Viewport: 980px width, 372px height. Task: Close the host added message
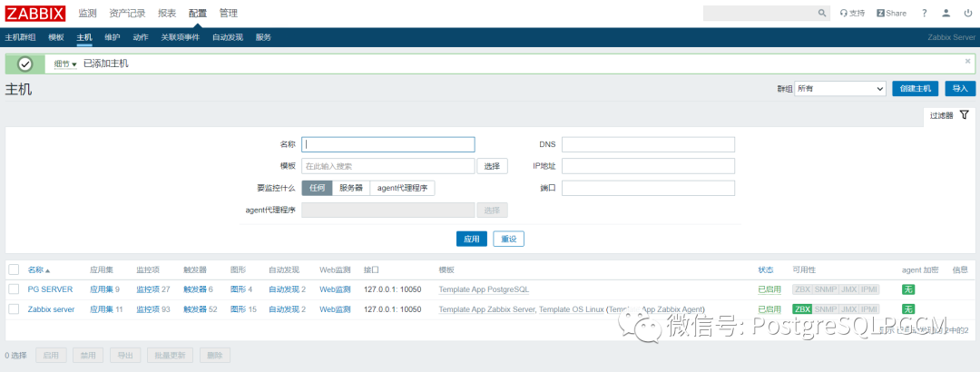click(x=967, y=61)
